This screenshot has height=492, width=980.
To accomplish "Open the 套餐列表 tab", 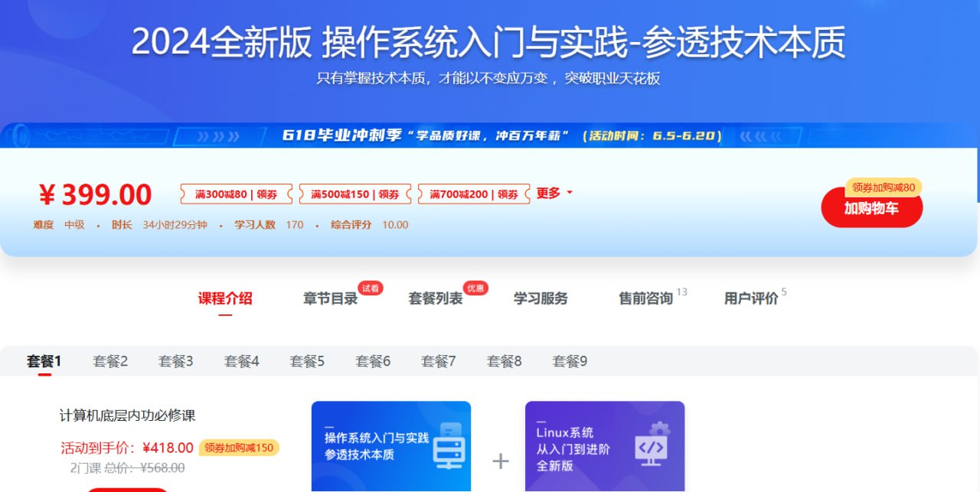I will 436,298.
